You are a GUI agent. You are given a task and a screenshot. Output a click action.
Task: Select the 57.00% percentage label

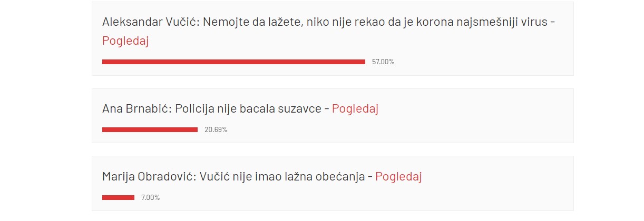383,62
